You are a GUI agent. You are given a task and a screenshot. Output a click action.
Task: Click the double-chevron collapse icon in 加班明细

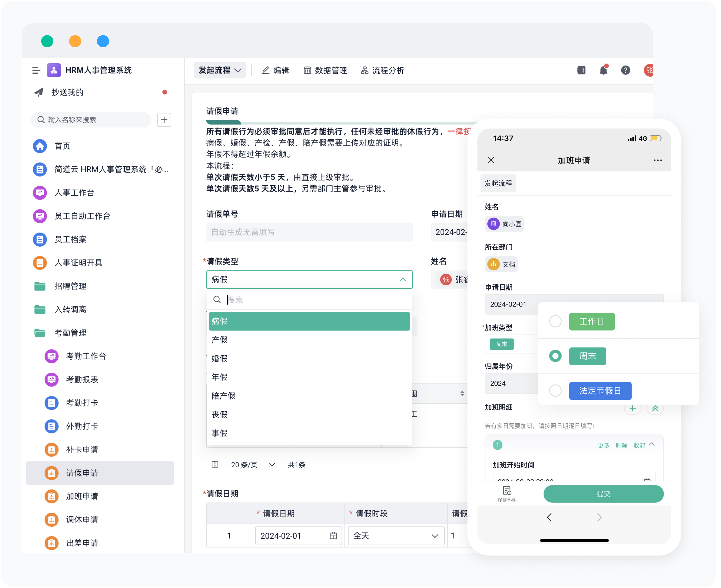(655, 409)
